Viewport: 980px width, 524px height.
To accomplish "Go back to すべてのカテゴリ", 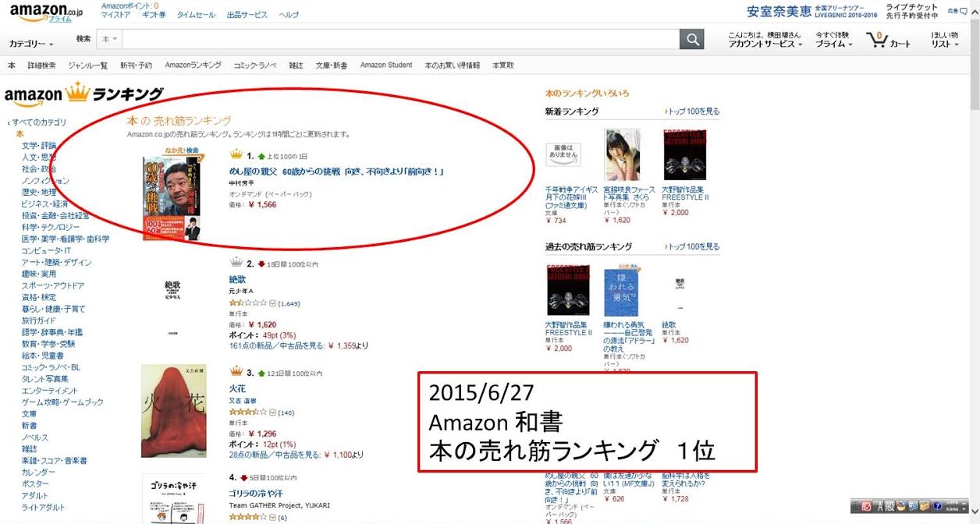I will (x=37, y=122).
